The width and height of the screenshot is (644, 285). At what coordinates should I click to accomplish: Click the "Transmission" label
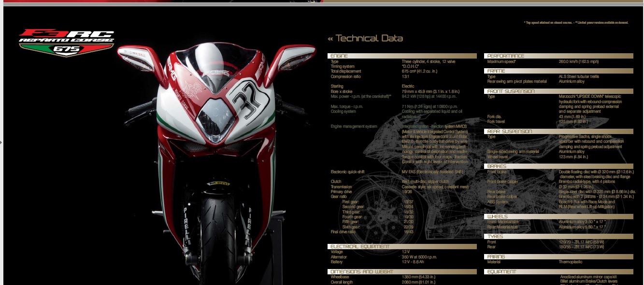click(x=341, y=187)
